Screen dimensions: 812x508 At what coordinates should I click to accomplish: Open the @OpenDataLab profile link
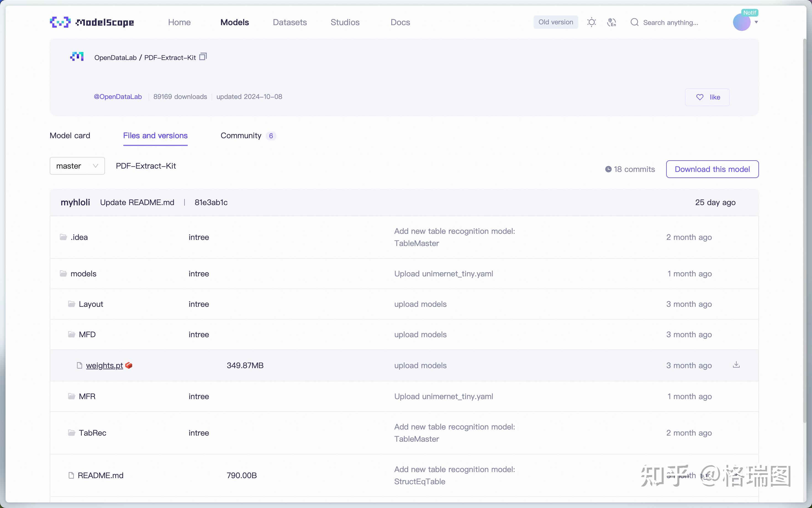(x=118, y=97)
